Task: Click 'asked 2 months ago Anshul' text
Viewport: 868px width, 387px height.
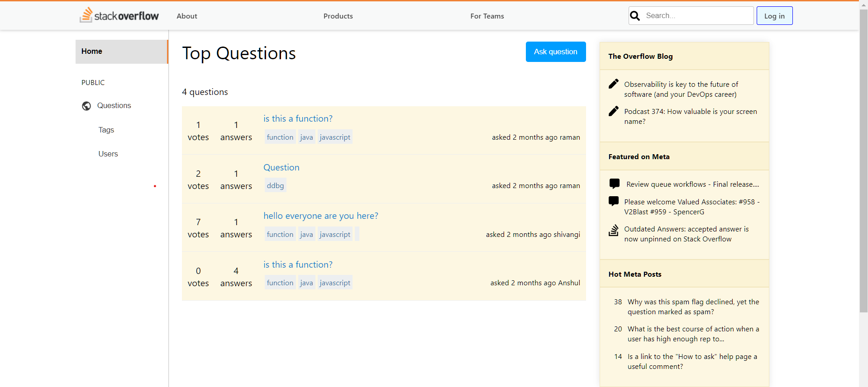Action: pos(535,283)
